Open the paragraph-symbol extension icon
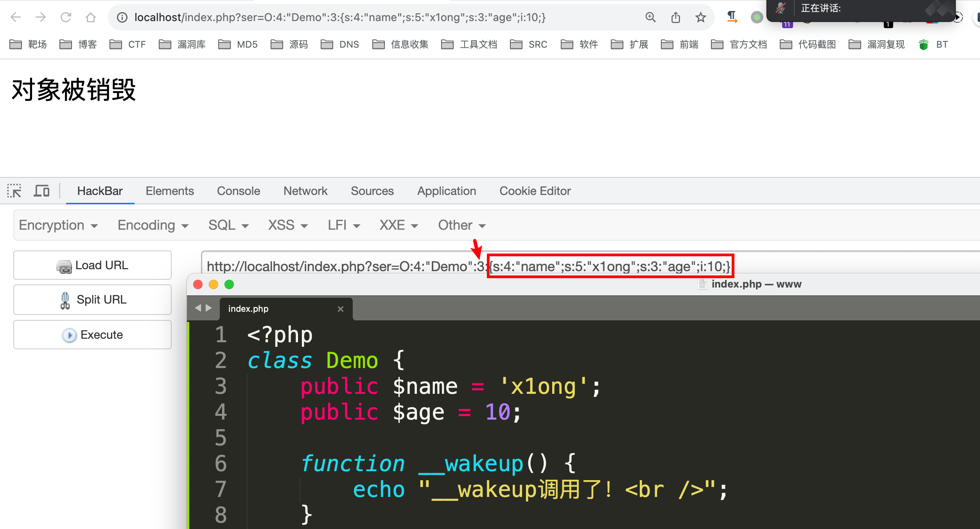The height and width of the screenshot is (529, 980). point(732,17)
